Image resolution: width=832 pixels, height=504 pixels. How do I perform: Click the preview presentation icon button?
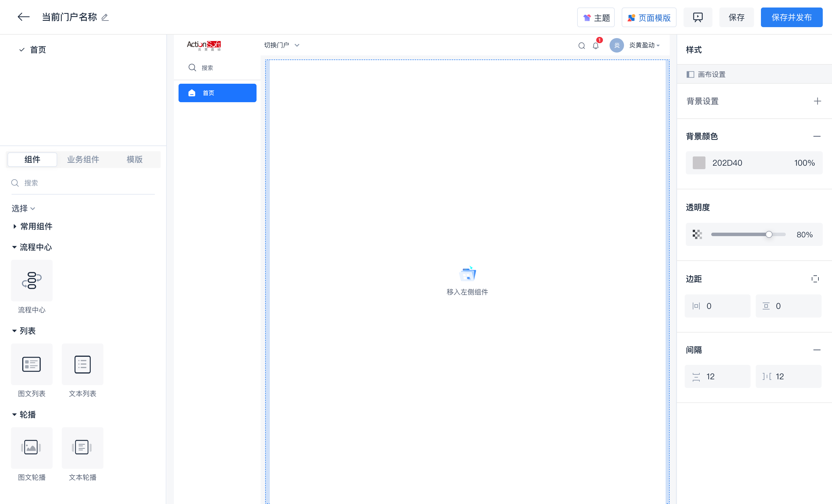tap(698, 18)
